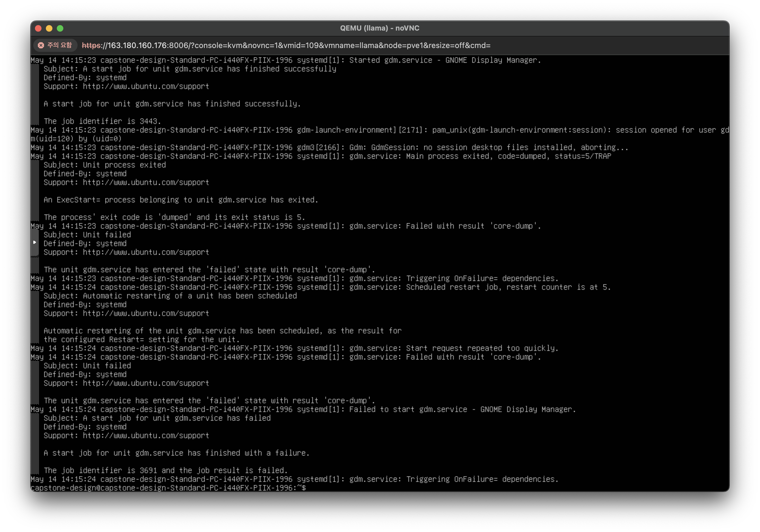This screenshot has height=532, width=760.
Task: Close the QEMU noVNC window
Action: click(x=38, y=28)
